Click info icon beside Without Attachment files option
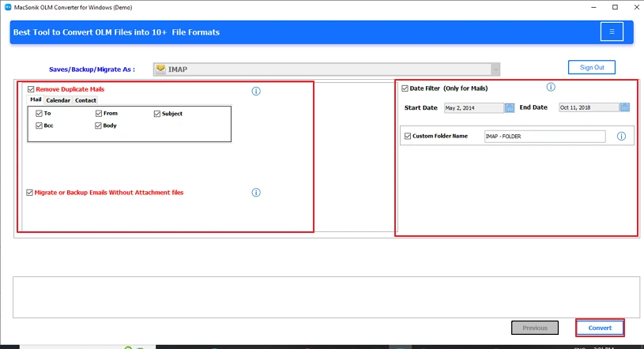Image resolution: width=644 pixels, height=349 pixels. tap(256, 193)
